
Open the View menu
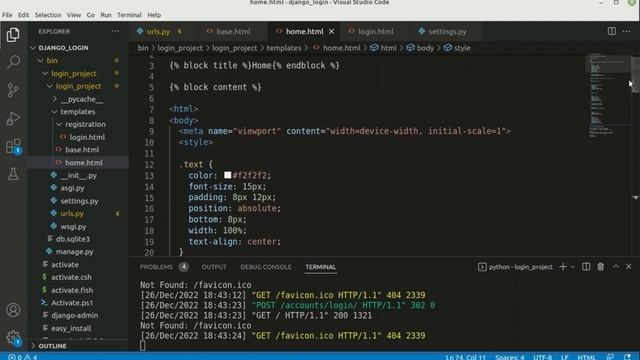pyautogui.click(x=73, y=15)
